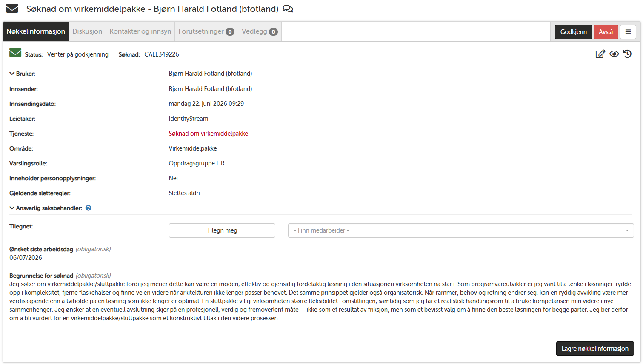Screen dimensions: 643x364
Task: Click the Tilegn meg button
Action: pyautogui.click(x=222, y=230)
